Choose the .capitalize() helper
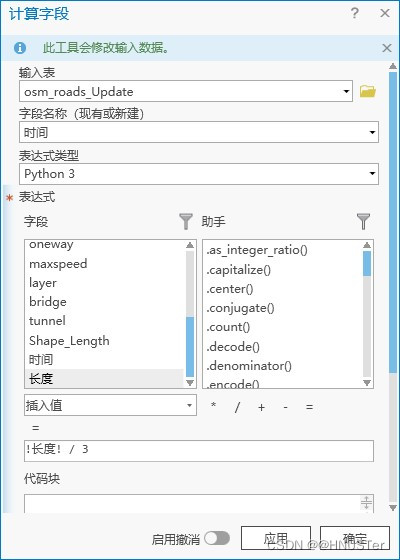400x560 pixels. tap(239, 270)
